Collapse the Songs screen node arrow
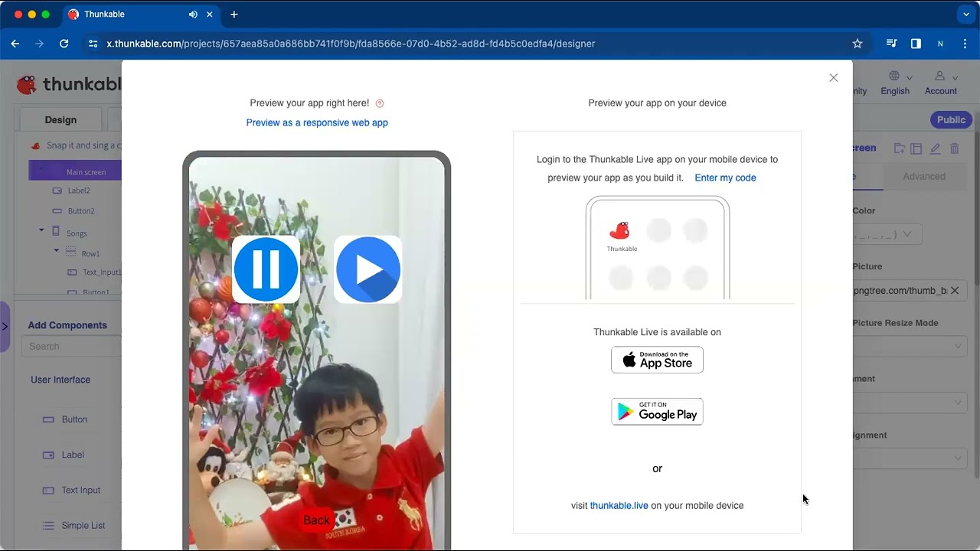The image size is (980, 551). pyautogui.click(x=41, y=230)
